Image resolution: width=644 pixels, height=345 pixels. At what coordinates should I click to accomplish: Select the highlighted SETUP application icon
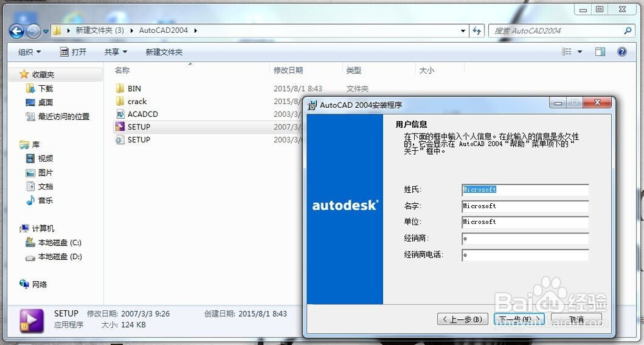(120, 126)
